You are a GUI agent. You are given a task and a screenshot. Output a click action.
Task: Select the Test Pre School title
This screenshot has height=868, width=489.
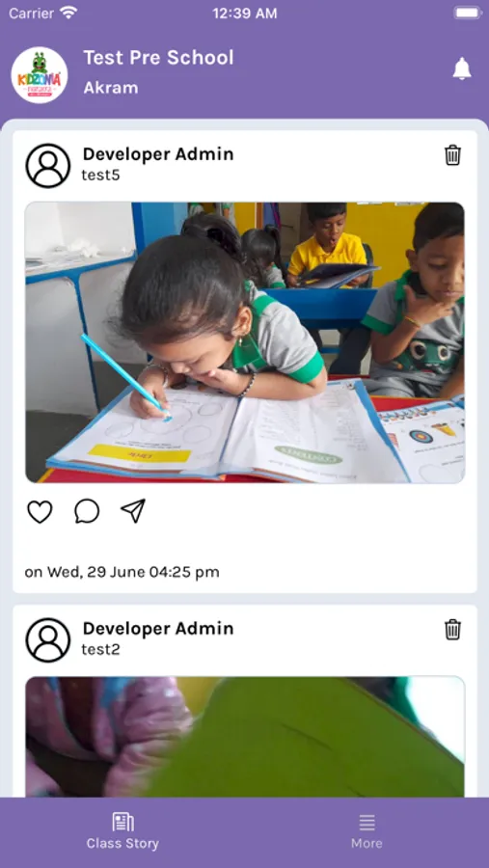point(158,58)
